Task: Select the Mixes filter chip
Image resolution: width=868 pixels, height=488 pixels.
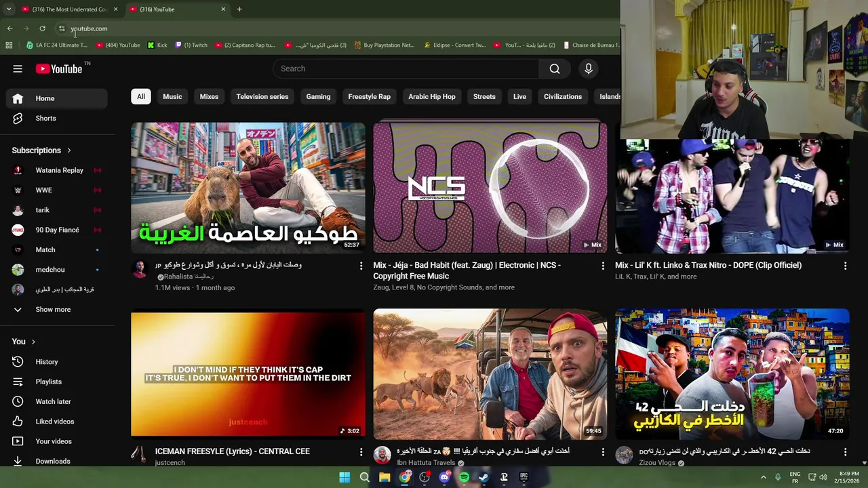Action: pos(209,96)
